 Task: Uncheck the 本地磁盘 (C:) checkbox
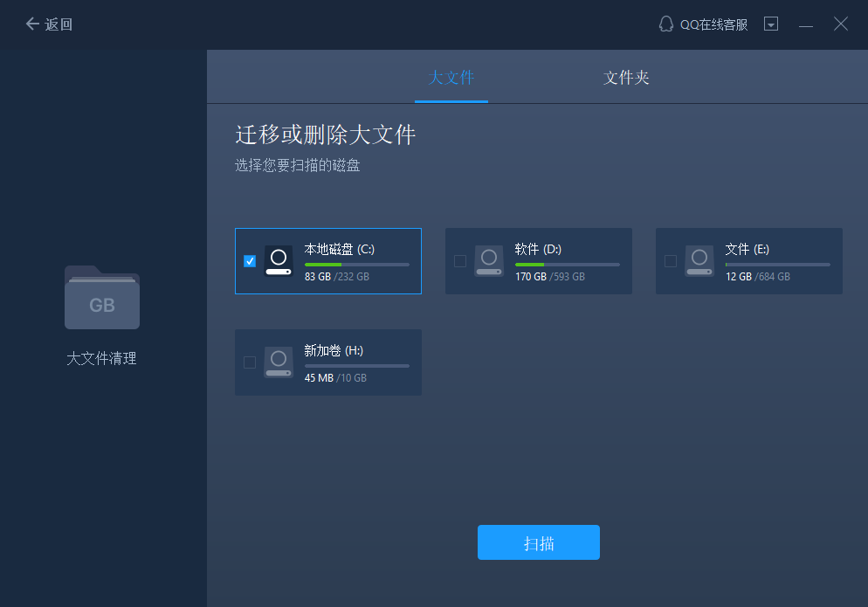(250, 261)
